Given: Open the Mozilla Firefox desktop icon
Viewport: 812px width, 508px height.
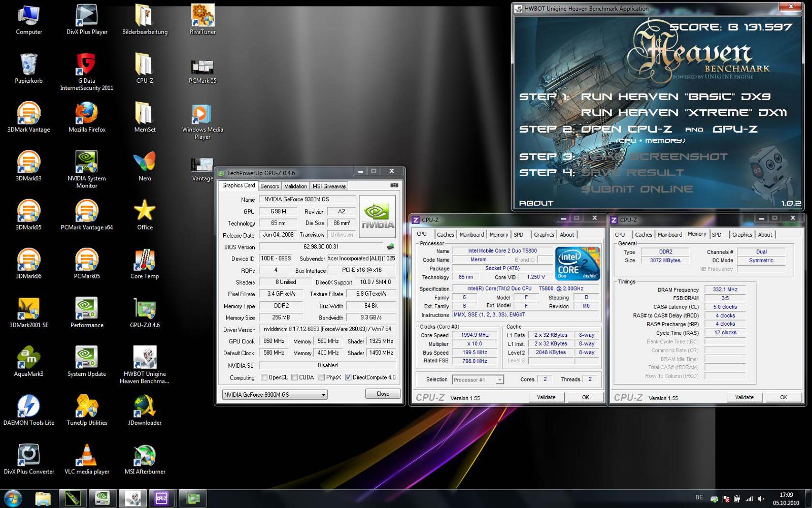Looking at the screenshot, I should click(87, 117).
